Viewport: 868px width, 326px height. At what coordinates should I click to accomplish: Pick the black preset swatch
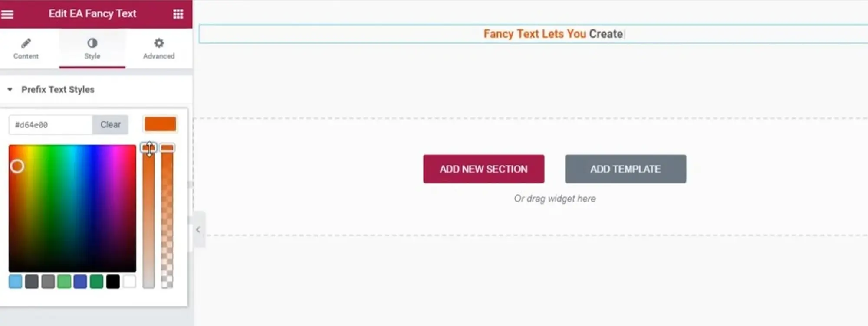coord(113,282)
